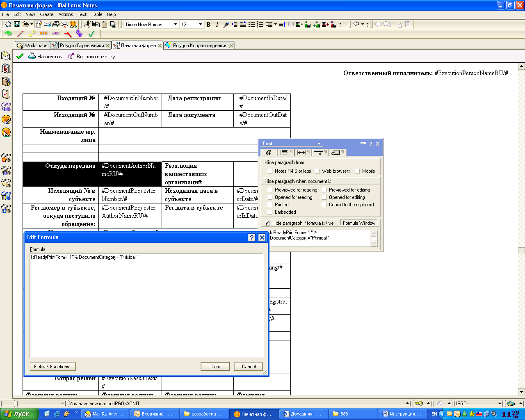Open the Create menu
The height and width of the screenshot is (420, 525).
(46, 14)
